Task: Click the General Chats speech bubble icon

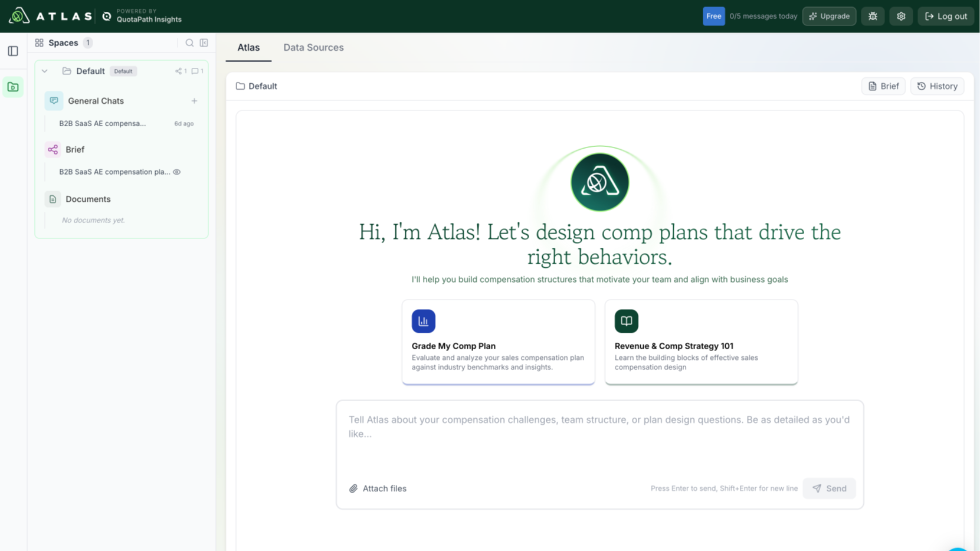Action: click(54, 101)
